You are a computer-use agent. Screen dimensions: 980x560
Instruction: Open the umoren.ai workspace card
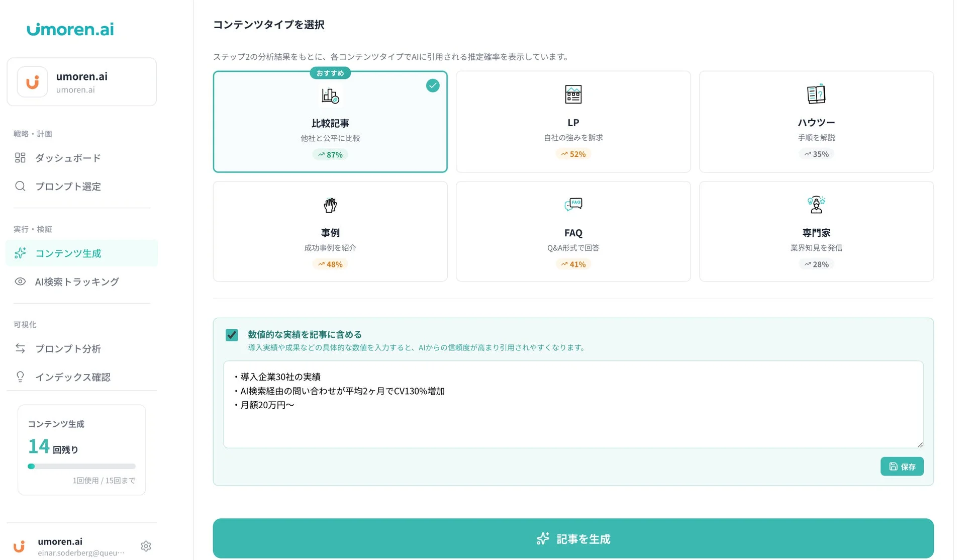(x=81, y=81)
